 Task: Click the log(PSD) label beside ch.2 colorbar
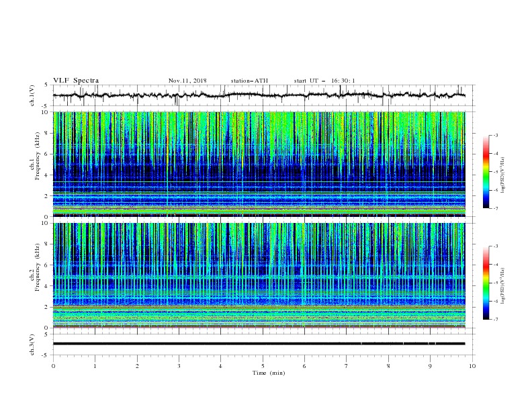[x=503, y=285]
